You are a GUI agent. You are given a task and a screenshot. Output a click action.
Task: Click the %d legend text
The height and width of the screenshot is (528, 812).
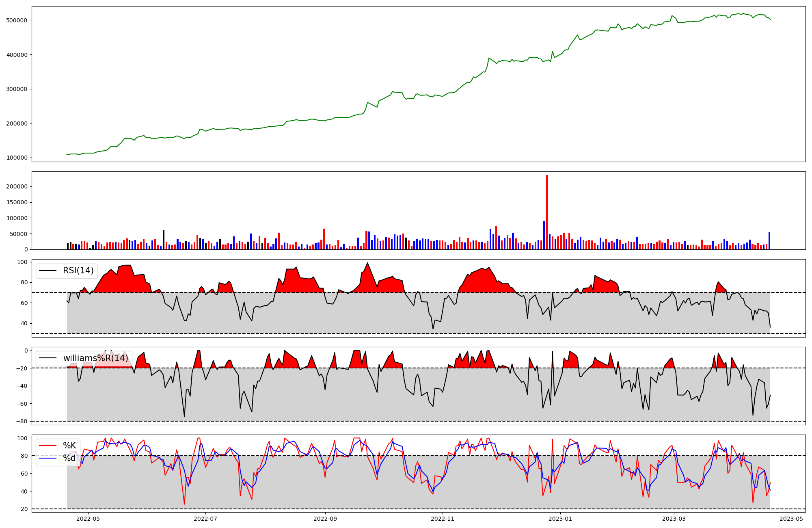[69, 458]
